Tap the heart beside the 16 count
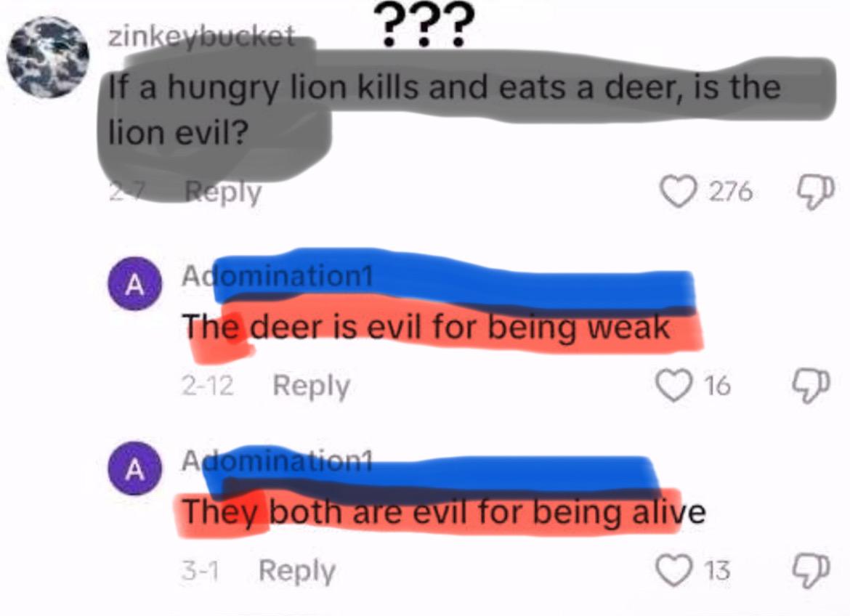 (674, 385)
